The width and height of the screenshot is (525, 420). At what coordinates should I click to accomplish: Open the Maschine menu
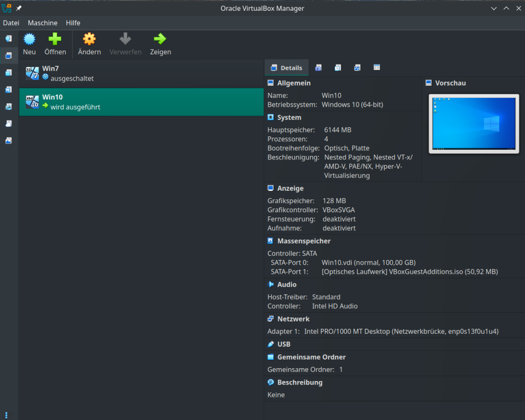[43, 23]
